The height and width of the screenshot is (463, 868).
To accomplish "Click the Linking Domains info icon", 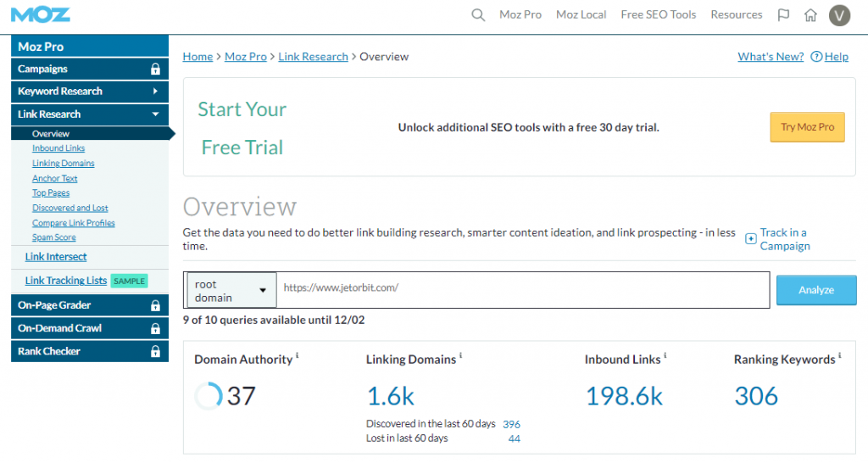I will coord(460,355).
